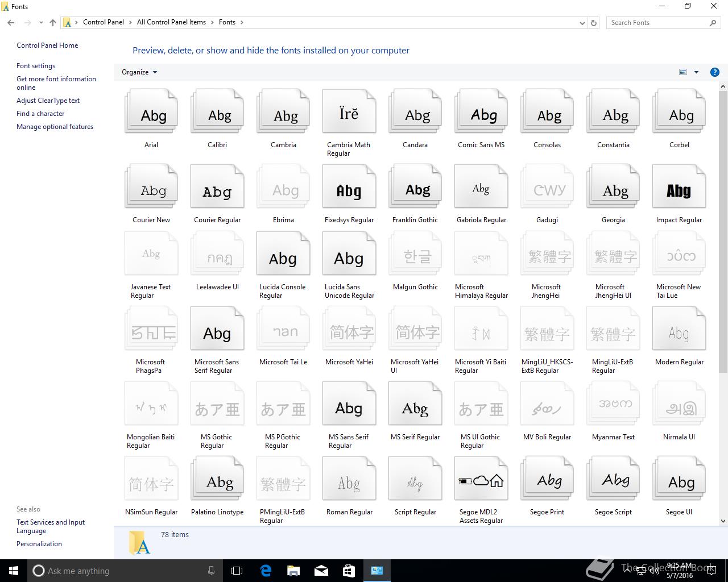Viewport: 728px width, 582px height.
Task: Open File Explorer from the taskbar
Action: coord(293,571)
